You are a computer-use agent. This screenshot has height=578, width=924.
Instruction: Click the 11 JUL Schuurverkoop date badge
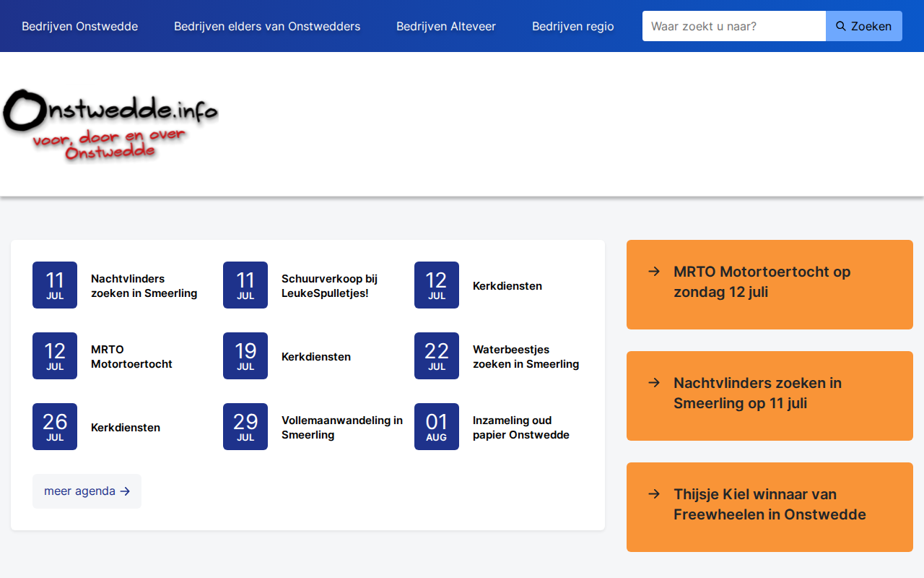click(x=245, y=285)
